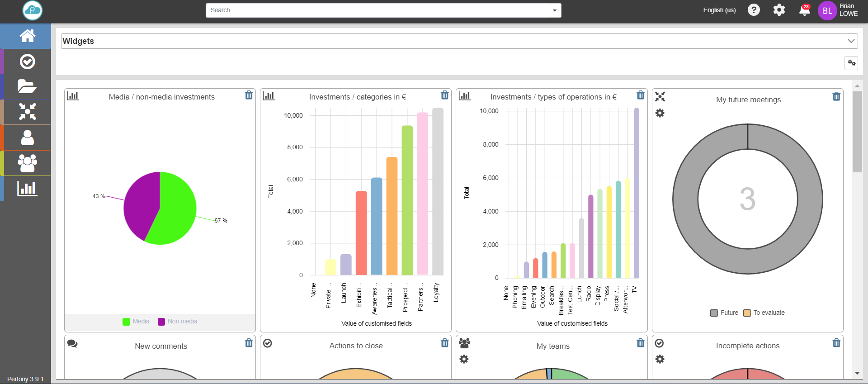The image size is (868, 384).
Task: Open the Brian LOWE user profile
Action: pos(838,10)
